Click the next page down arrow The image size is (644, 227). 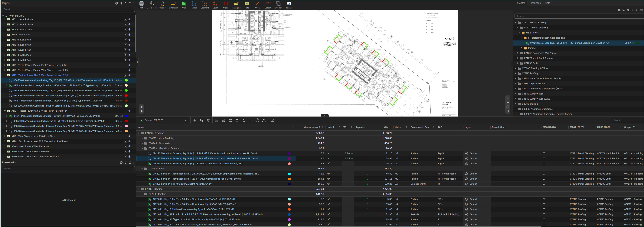(x=142, y=111)
